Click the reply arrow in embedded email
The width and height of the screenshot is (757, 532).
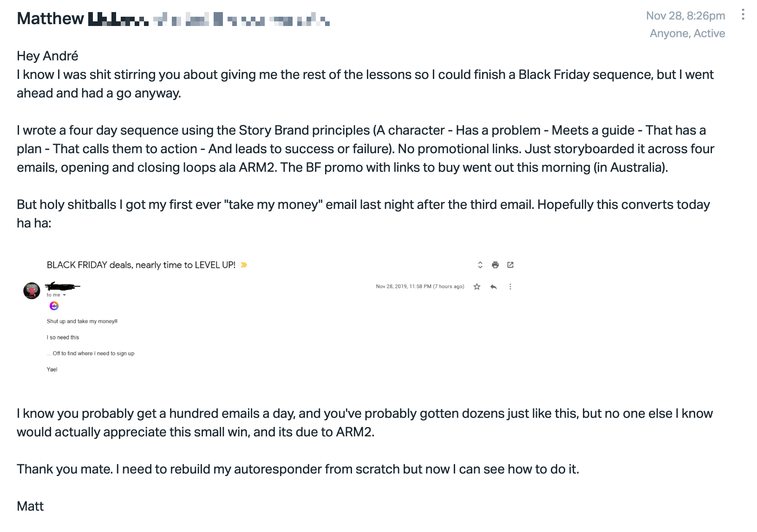point(494,287)
